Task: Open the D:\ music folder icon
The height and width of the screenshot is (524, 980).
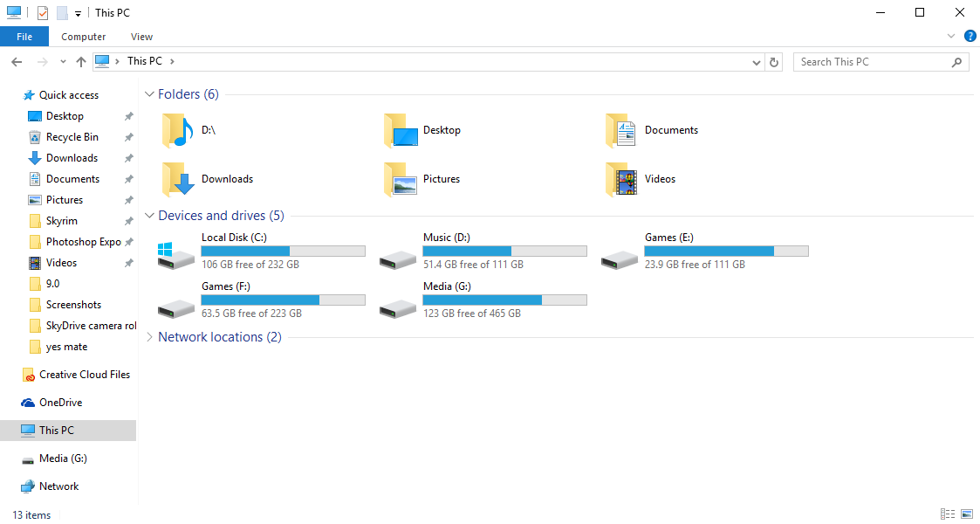Action: click(x=177, y=130)
